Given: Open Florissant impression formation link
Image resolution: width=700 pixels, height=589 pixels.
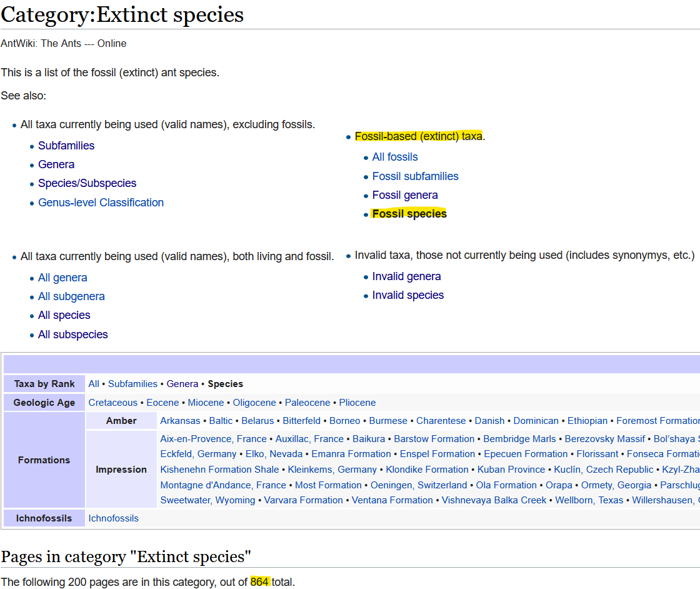Looking at the screenshot, I should click(597, 454).
